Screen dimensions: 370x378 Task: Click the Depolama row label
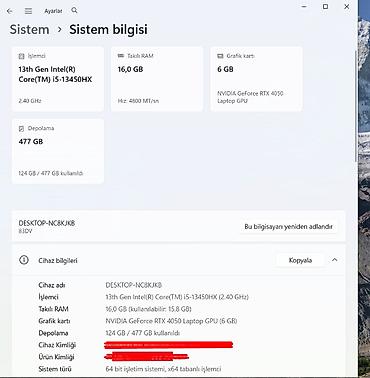53,333
